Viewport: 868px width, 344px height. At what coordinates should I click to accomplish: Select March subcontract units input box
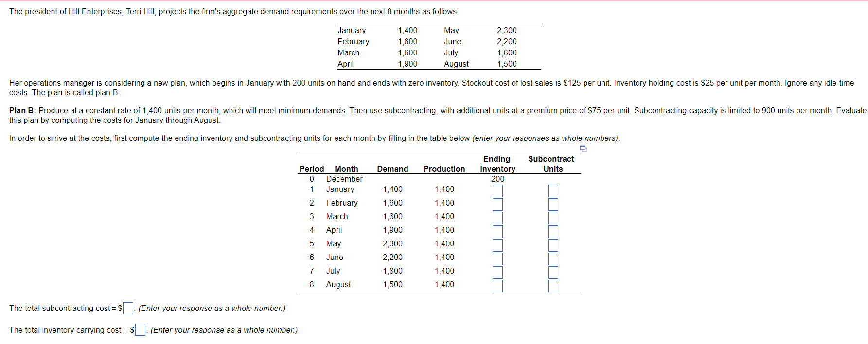coord(553,218)
